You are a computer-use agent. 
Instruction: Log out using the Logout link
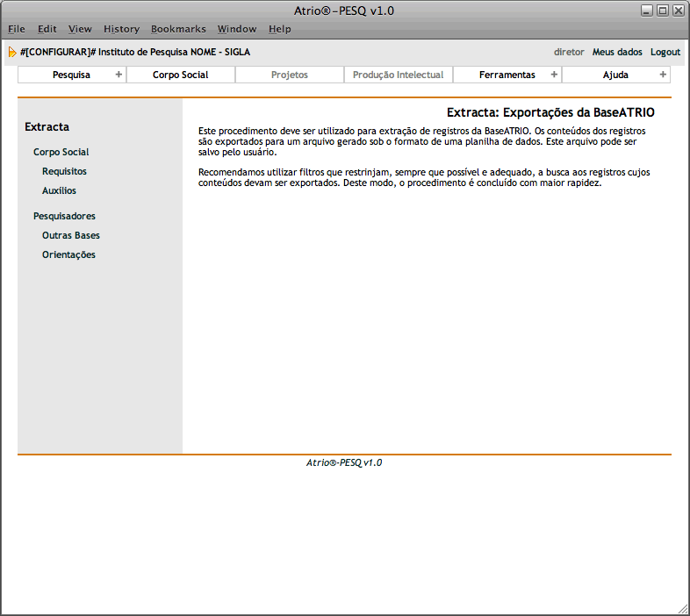pos(665,52)
